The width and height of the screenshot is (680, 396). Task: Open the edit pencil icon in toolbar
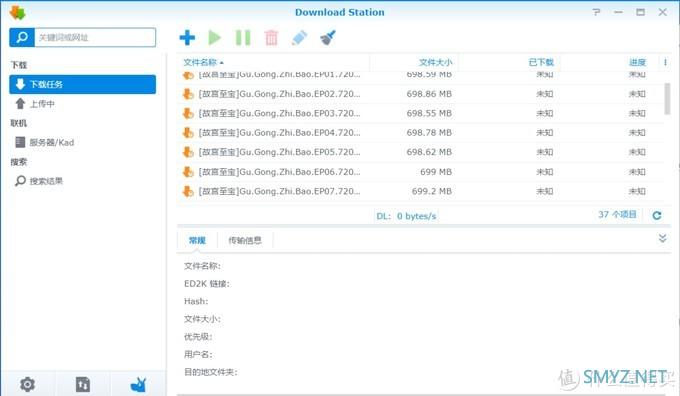click(x=300, y=38)
